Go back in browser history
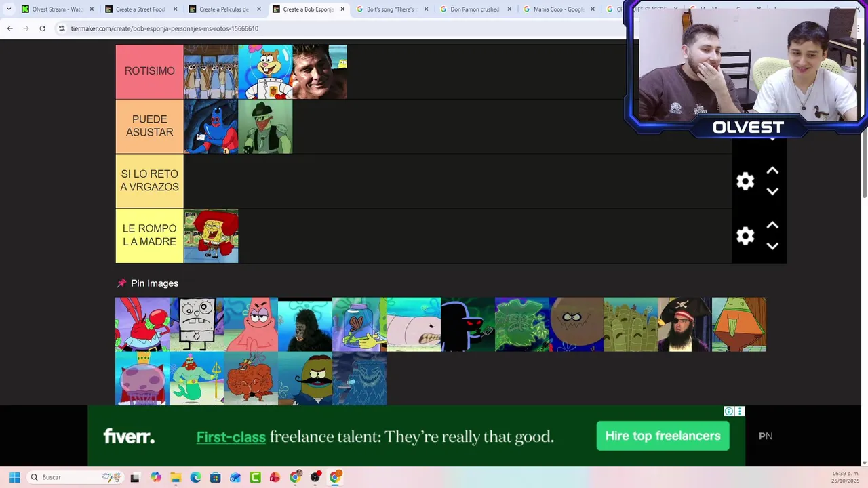Image resolution: width=868 pixels, height=488 pixels. (x=9, y=28)
